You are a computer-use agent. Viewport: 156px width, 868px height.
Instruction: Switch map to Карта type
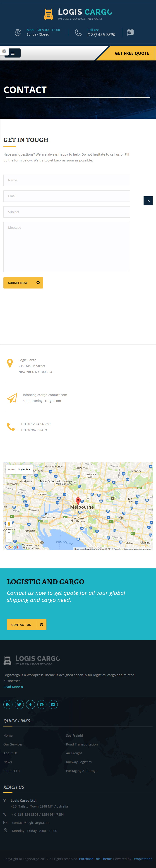click(x=11, y=469)
